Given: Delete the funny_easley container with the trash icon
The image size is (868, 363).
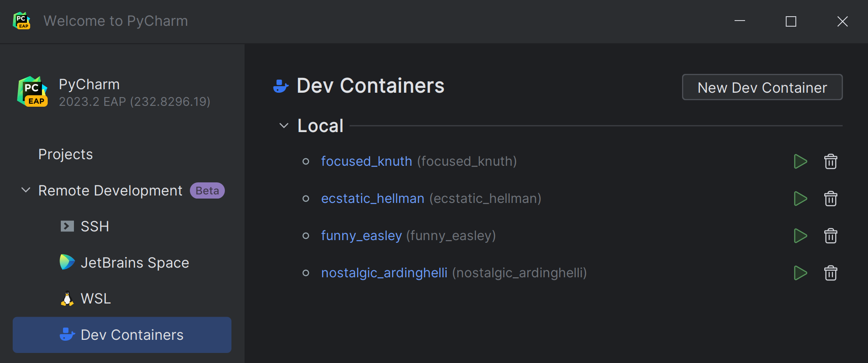Looking at the screenshot, I should (x=830, y=236).
